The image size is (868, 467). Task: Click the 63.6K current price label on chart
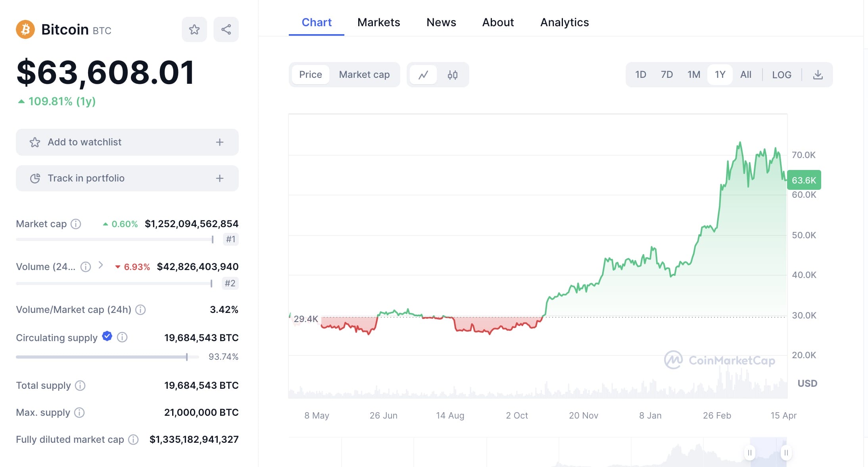pos(804,180)
